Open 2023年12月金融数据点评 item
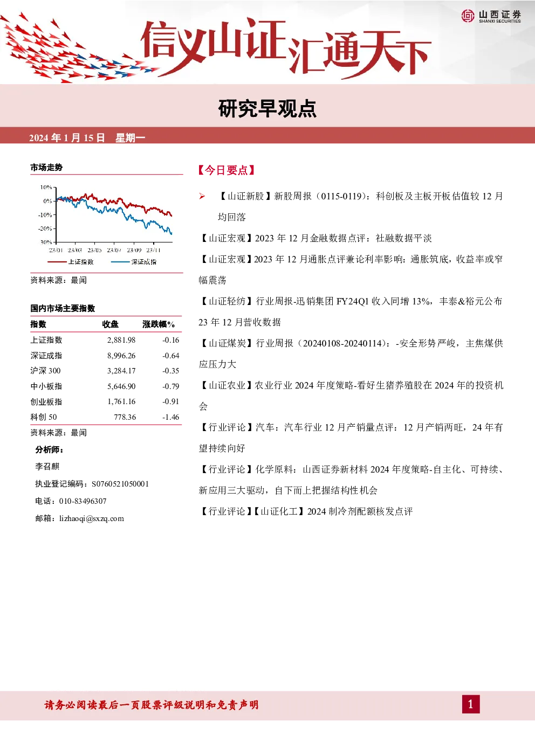This screenshot has width=535, height=756. tap(315, 238)
